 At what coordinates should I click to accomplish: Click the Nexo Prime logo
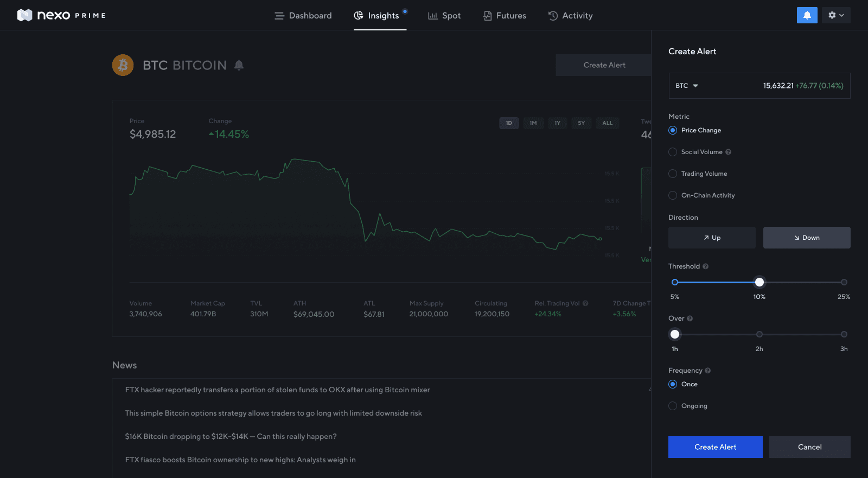(x=61, y=15)
